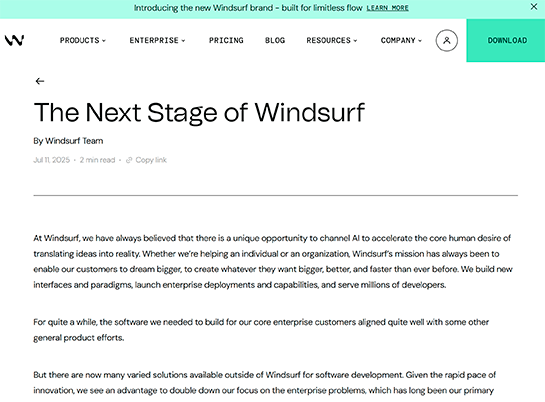Open the Company dropdown menu
The width and height of the screenshot is (545, 402).
click(x=401, y=40)
